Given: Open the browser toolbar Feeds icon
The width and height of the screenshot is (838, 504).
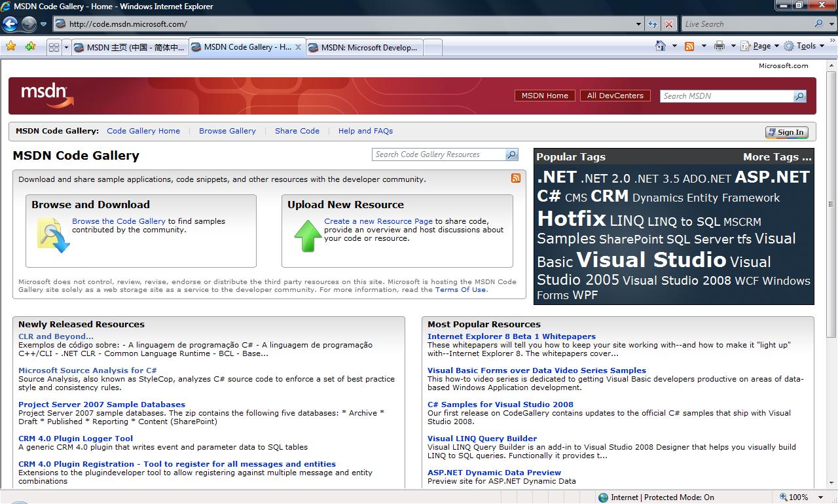Looking at the screenshot, I should coord(689,46).
